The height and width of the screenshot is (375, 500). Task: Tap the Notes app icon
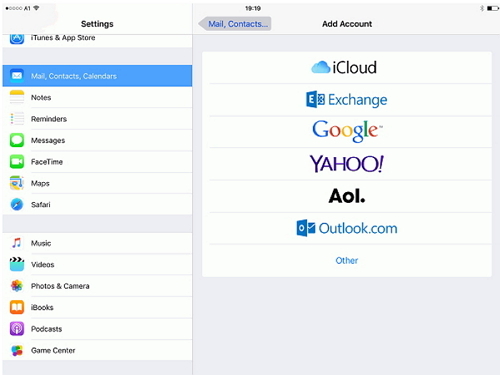[17, 97]
